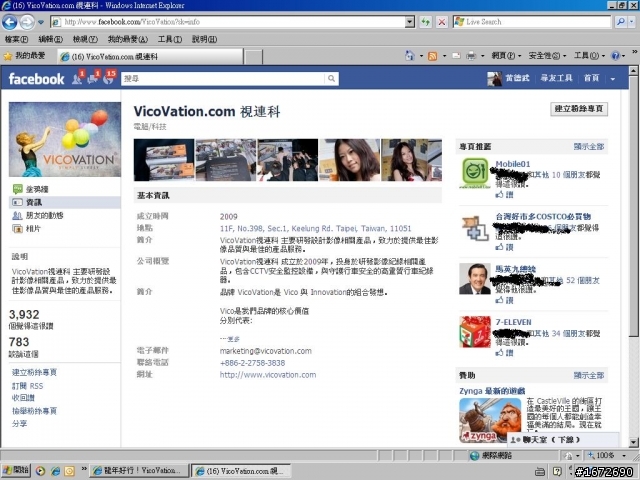The width and height of the screenshot is (640, 480).
Task: Open Facebook messages icon
Action: coord(93,78)
